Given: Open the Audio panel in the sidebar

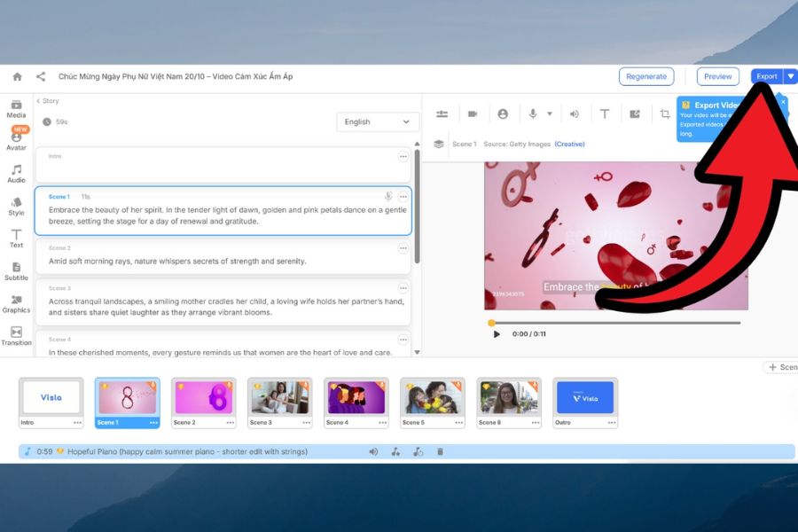Looking at the screenshot, I should click(x=16, y=174).
